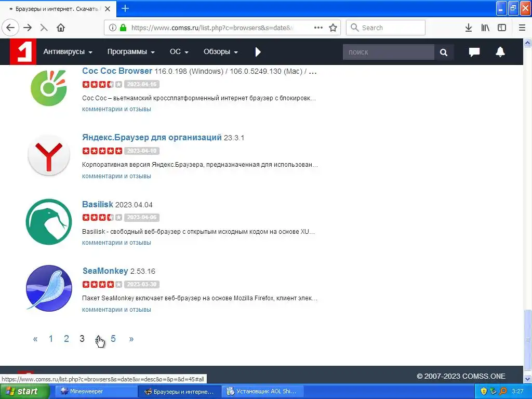532x399 pixels.
Task: Switch to Браузеры и интерне... taskbar item
Action: tap(179, 391)
